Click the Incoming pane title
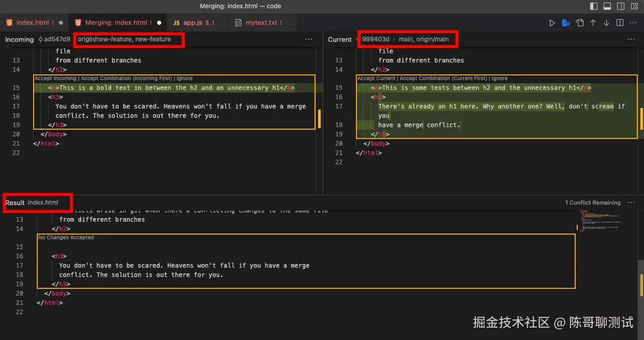644x340 pixels. (19, 39)
